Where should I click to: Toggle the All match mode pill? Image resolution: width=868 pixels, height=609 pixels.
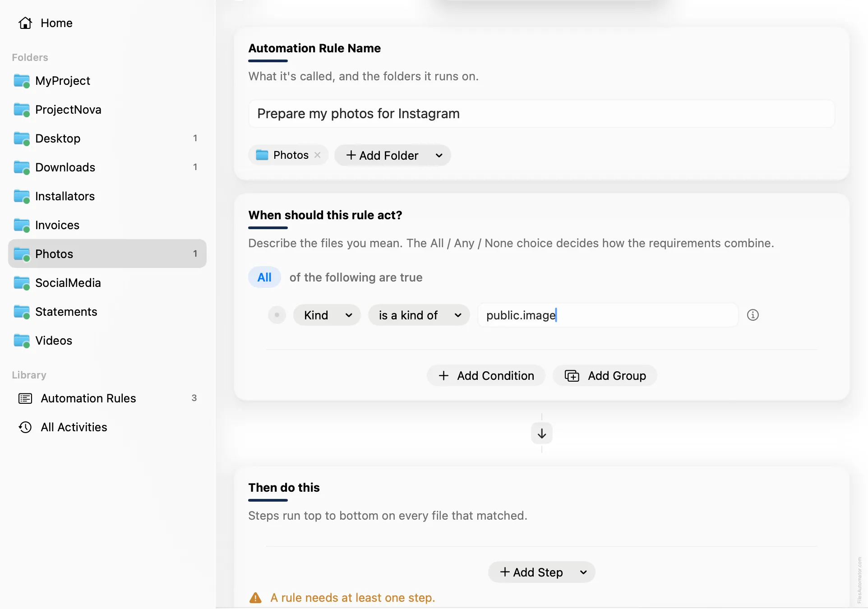tap(264, 277)
